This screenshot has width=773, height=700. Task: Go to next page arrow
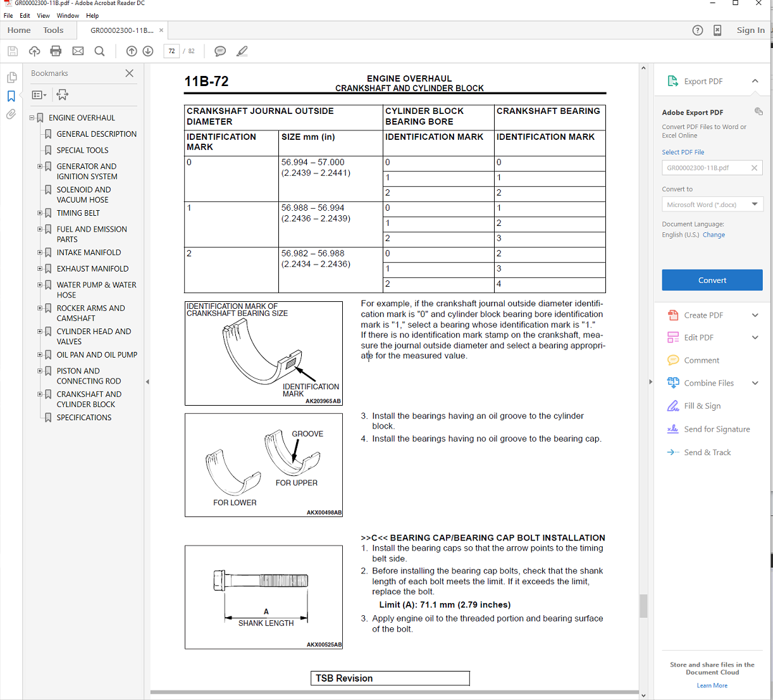pyautogui.click(x=148, y=51)
